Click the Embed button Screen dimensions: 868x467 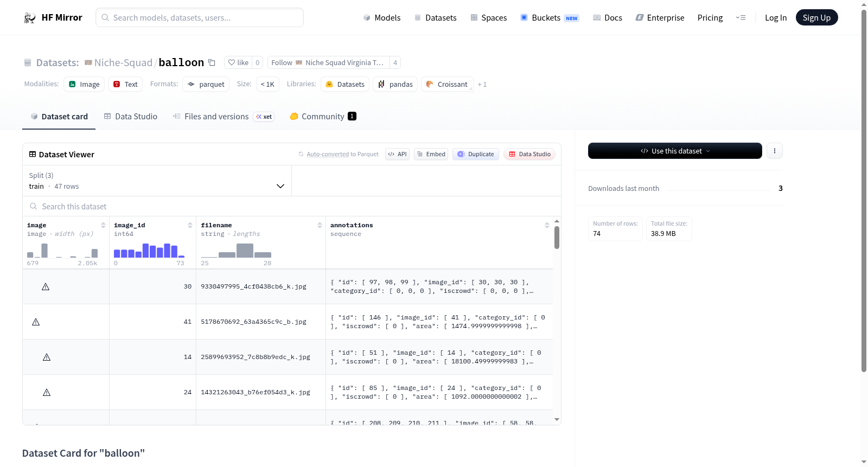pyautogui.click(x=431, y=154)
